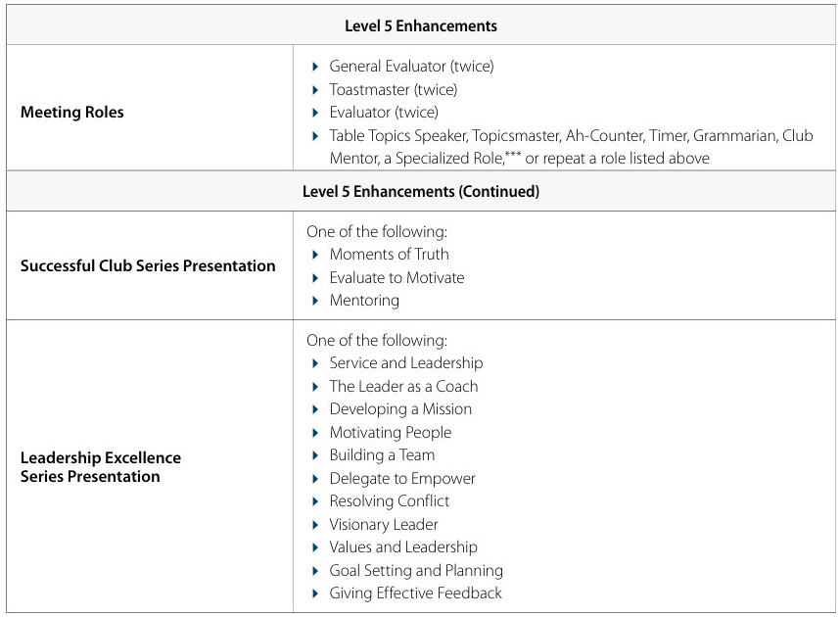
Task: Click the bullet arrow beside Mentoring
Action: (315, 301)
